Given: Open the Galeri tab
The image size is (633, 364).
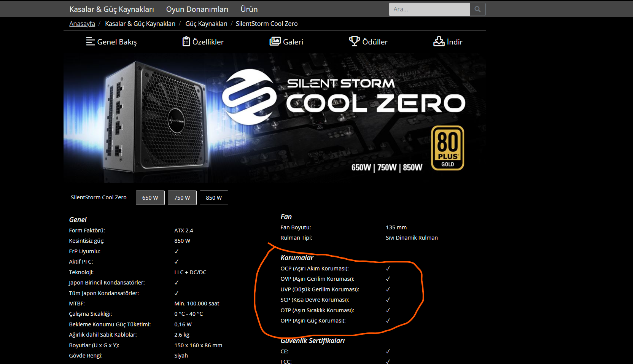Looking at the screenshot, I should [286, 41].
